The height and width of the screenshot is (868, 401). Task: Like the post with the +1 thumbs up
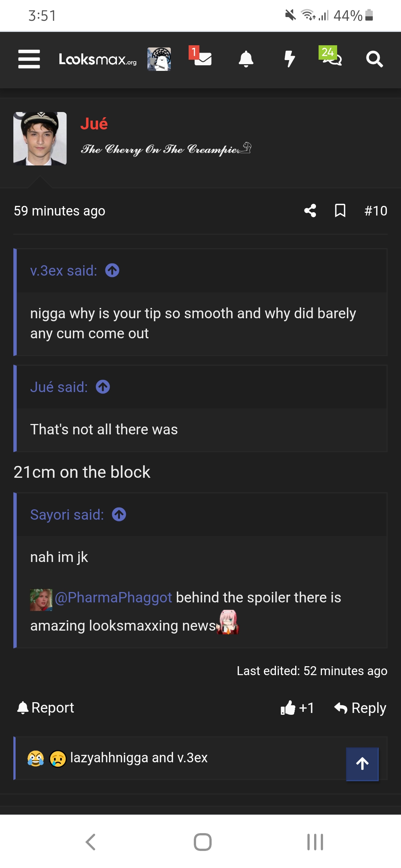[297, 708]
